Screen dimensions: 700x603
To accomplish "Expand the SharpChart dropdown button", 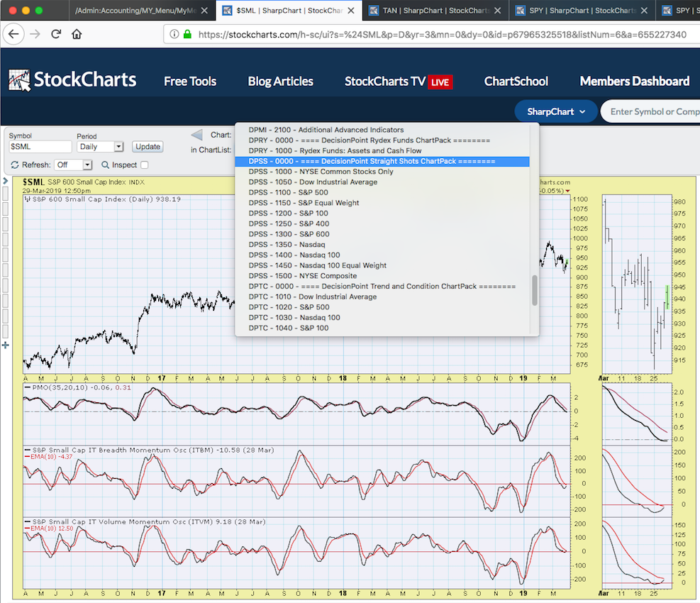I will [x=556, y=111].
